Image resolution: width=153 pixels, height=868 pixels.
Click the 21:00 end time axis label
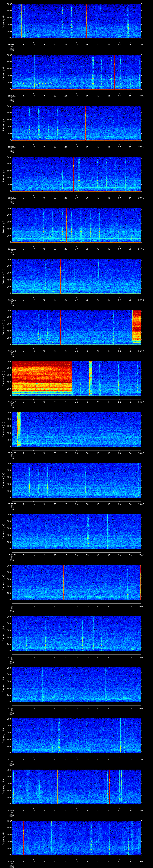pyautogui.click(x=141, y=249)
